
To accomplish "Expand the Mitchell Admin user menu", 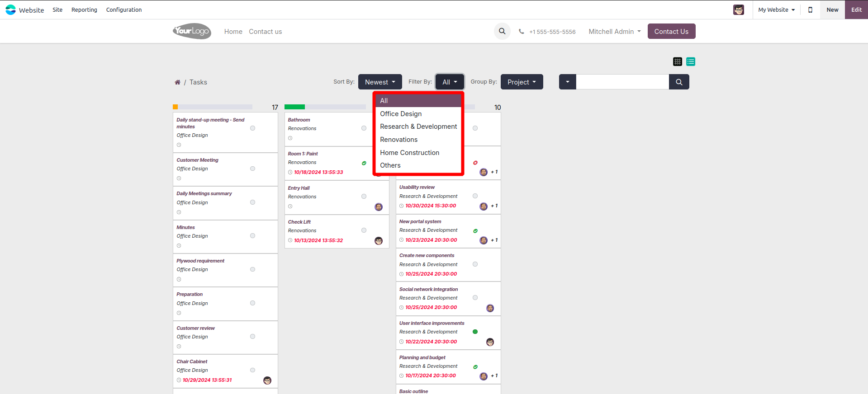I will tap(615, 32).
